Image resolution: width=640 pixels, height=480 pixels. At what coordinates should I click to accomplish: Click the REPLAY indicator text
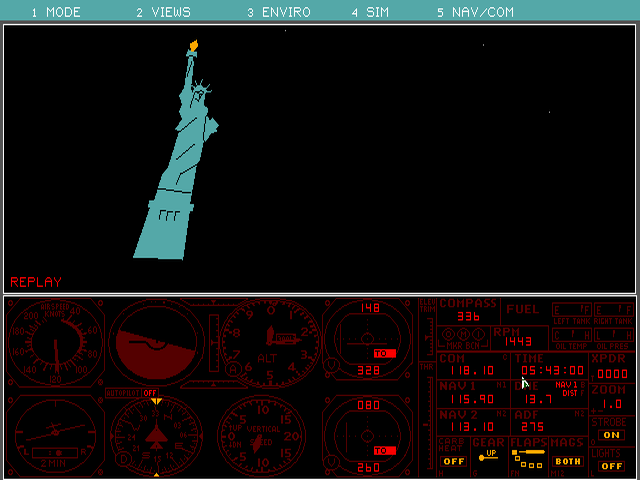[36, 282]
